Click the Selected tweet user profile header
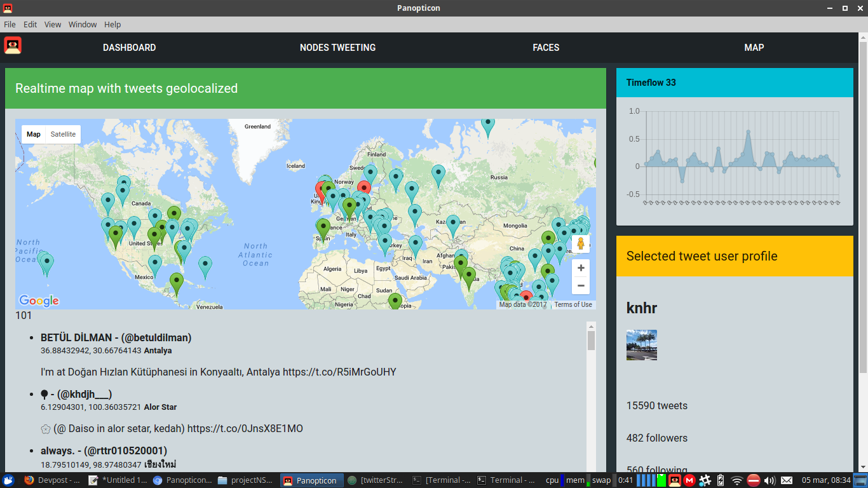 point(735,256)
